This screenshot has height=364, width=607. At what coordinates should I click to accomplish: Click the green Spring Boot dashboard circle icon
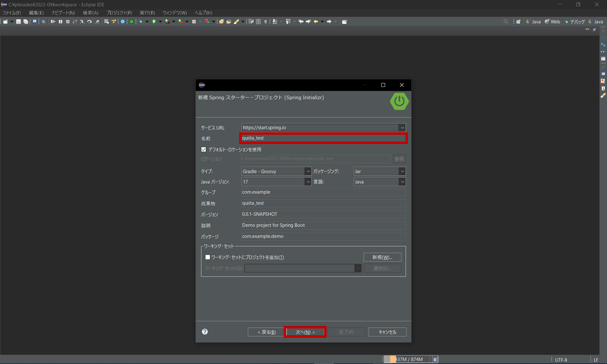[132, 21]
